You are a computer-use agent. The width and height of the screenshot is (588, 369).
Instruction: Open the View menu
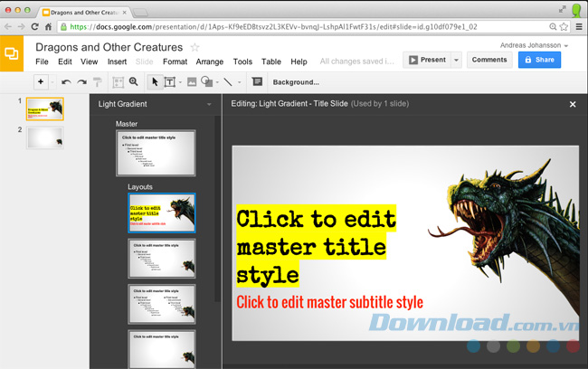pyautogui.click(x=90, y=61)
